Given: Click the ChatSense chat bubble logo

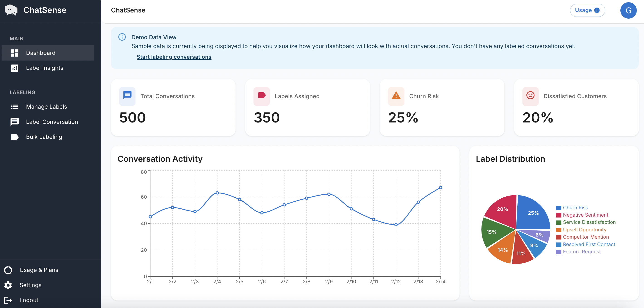Looking at the screenshot, I should 11,10.
